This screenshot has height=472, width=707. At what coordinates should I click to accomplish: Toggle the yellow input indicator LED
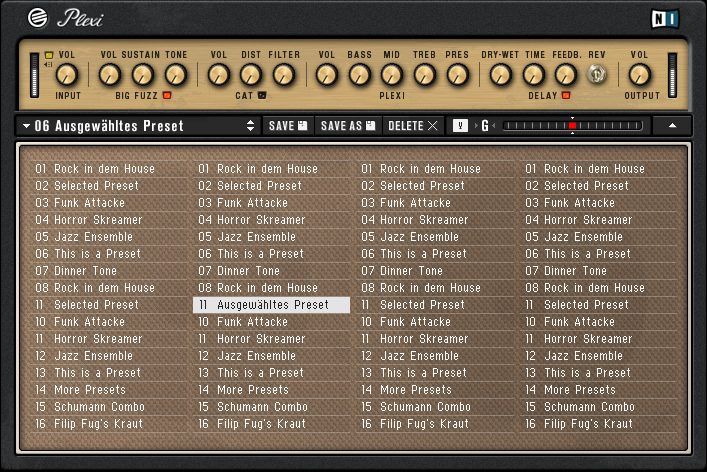49,55
